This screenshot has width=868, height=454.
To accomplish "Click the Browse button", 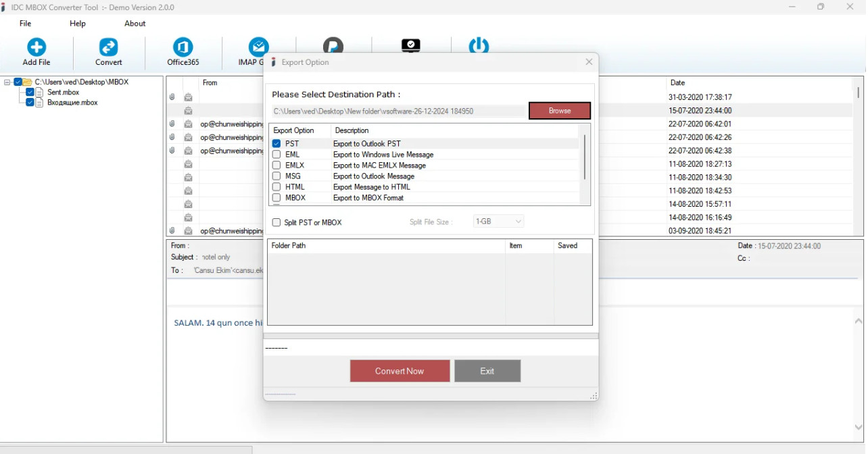I will pos(560,111).
